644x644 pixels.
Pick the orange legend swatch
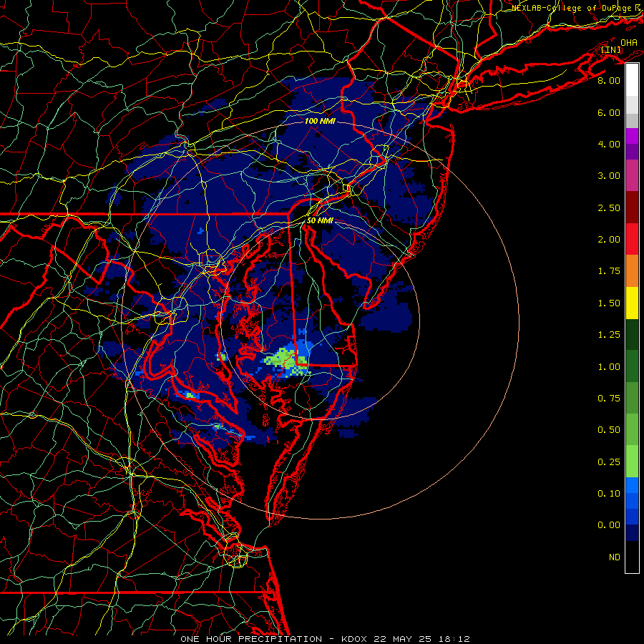tap(632, 271)
